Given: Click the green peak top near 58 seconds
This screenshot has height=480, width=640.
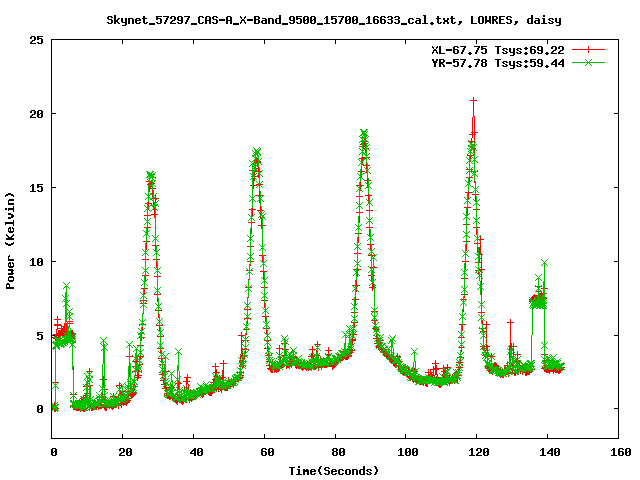Looking at the screenshot, I should coord(256,152).
